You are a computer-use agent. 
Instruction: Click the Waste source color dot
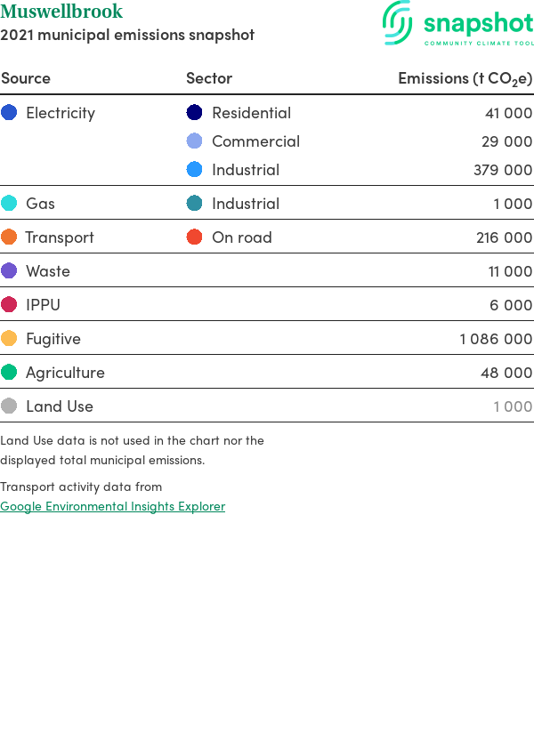pyautogui.click(x=9, y=271)
